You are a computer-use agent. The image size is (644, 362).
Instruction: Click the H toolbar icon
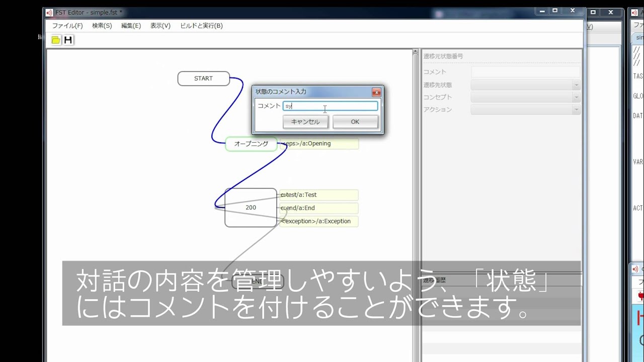[x=68, y=40]
